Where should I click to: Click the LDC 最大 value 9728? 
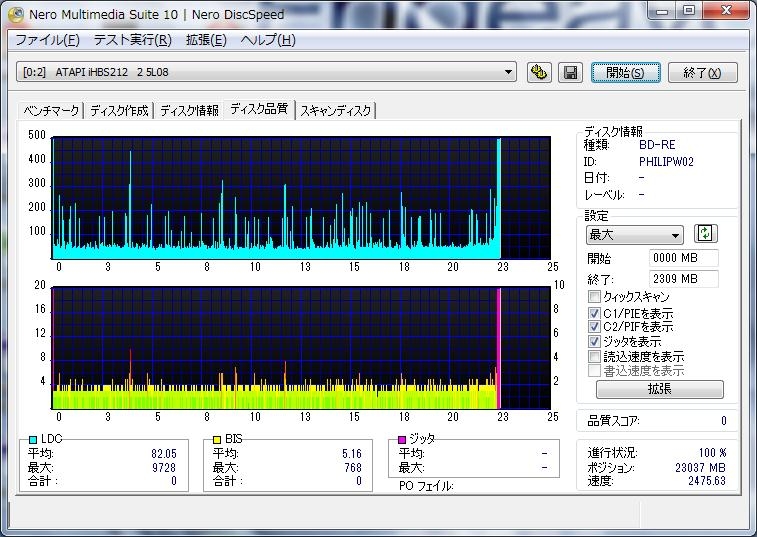(x=164, y=467)
